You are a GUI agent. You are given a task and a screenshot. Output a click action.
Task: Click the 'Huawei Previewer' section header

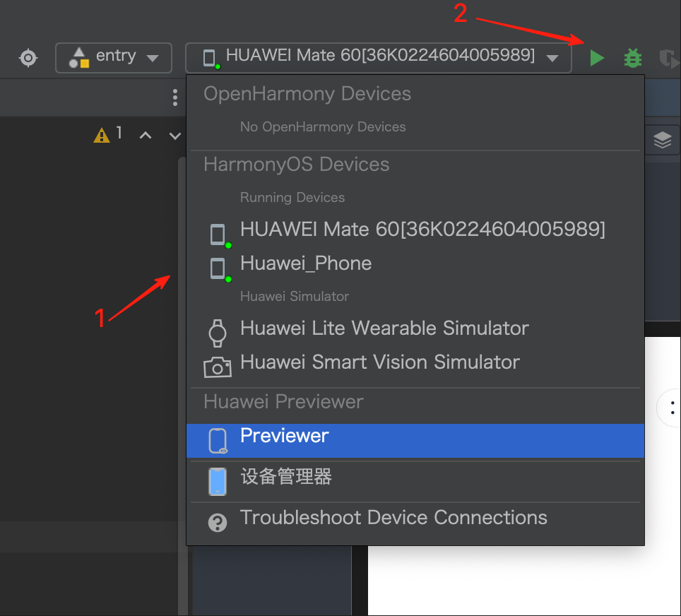click(x=283, y=402)
